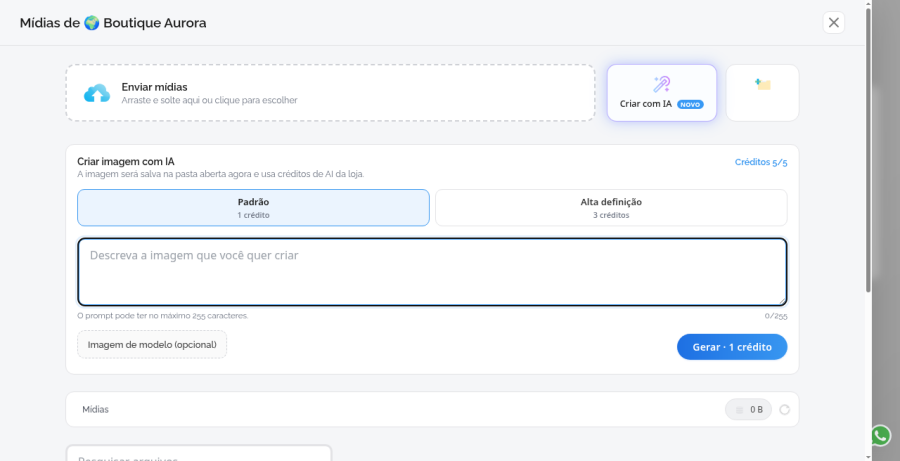Click the NOVO badge

(690, 104)
